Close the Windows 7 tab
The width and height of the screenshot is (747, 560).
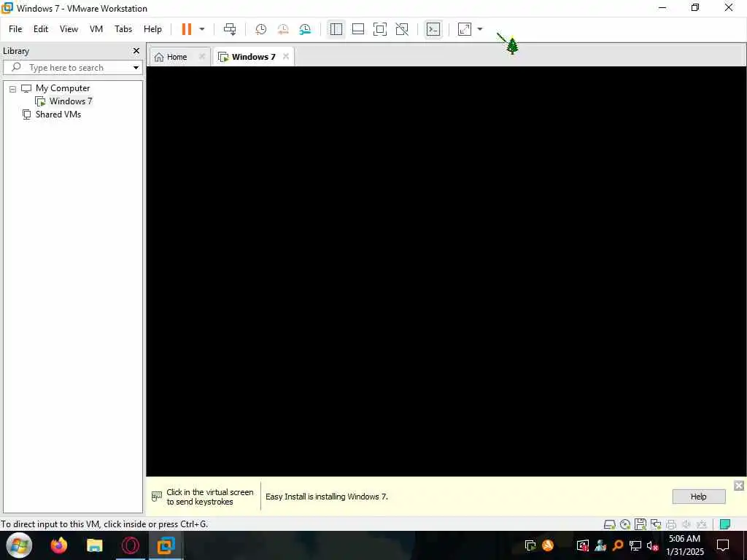pyautogui.click(x=286, y=56)
